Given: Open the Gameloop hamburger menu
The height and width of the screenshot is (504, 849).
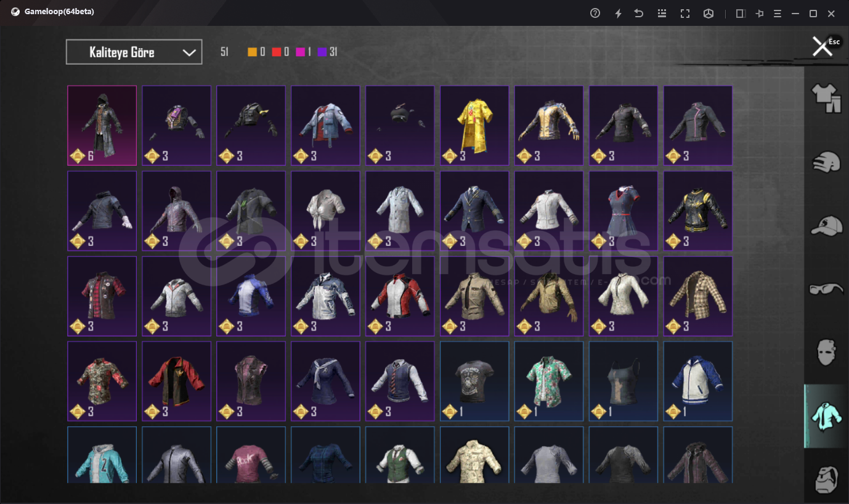Looking at the screenshot, I should click(x=778, y=13).
